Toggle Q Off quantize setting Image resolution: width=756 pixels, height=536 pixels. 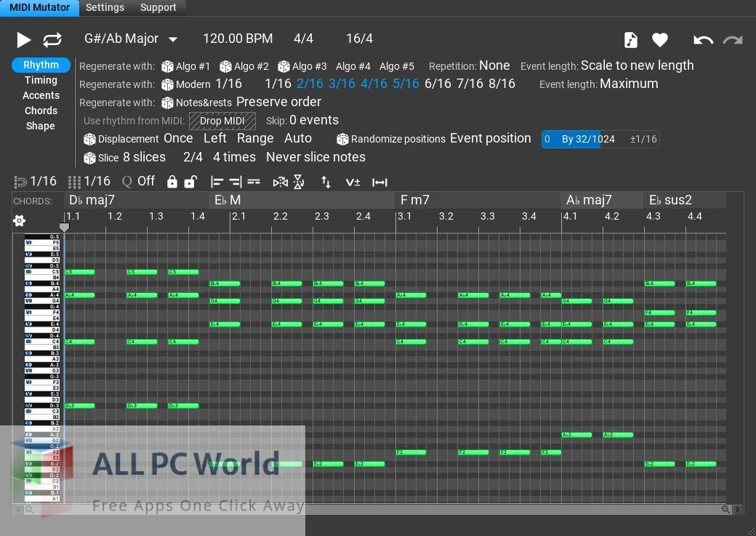point(137,181)
